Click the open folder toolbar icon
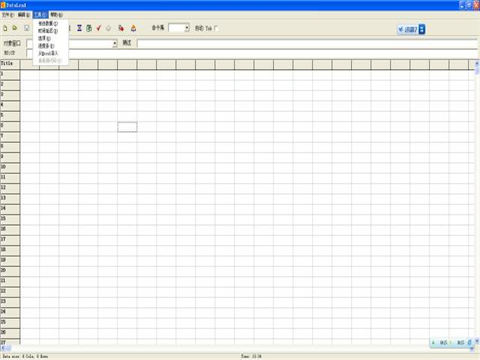 click(15, 28)
